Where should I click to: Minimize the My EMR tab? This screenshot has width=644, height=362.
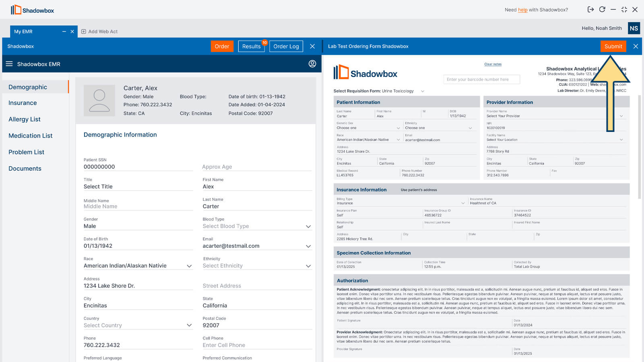(x=64, y=31)
